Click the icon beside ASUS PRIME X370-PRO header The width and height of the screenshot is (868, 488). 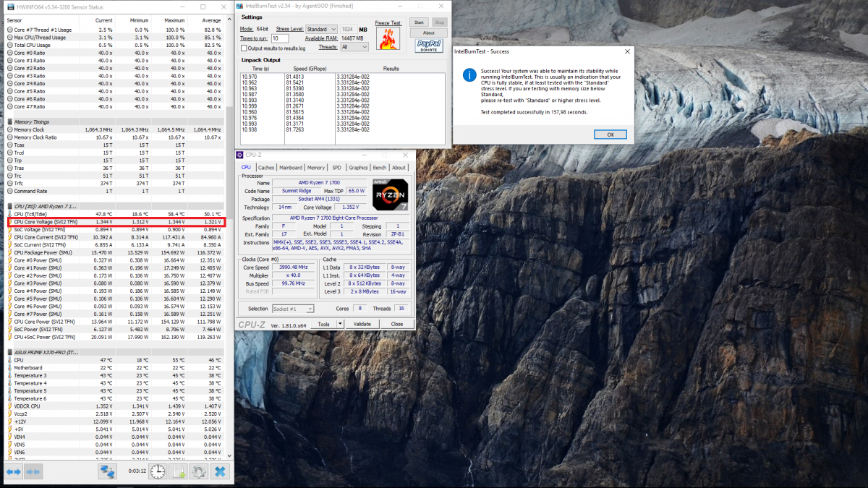[10, 351]
